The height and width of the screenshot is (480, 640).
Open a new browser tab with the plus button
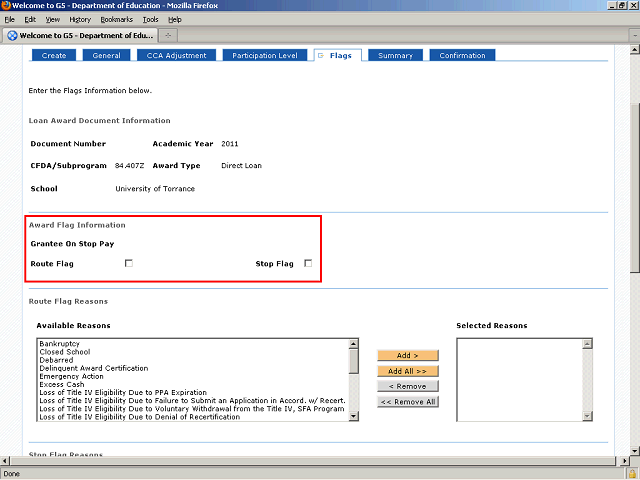168,36
